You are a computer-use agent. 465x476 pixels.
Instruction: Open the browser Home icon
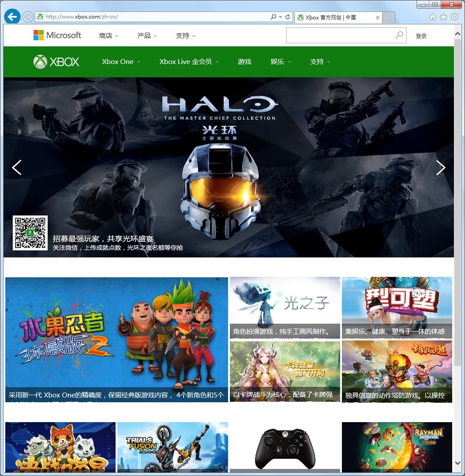click(432, 17)
